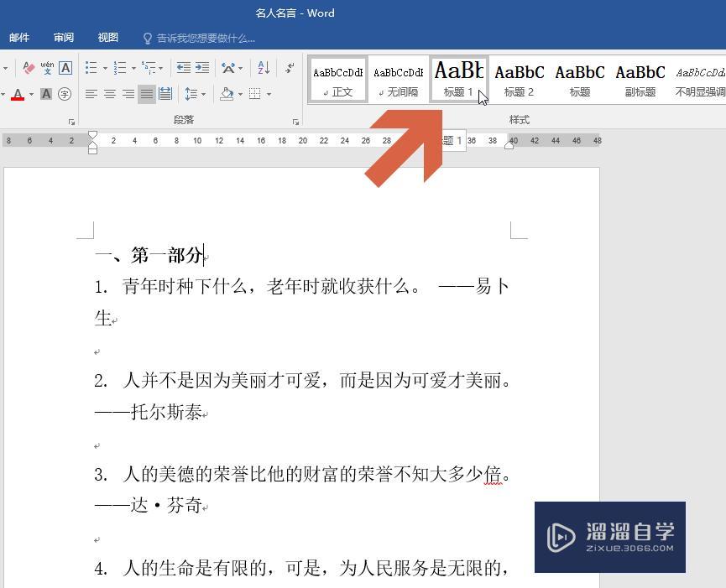Toggle Show/Hide paragraph marks
This screenshot has width=726, height=588.
tap(290, 68)
